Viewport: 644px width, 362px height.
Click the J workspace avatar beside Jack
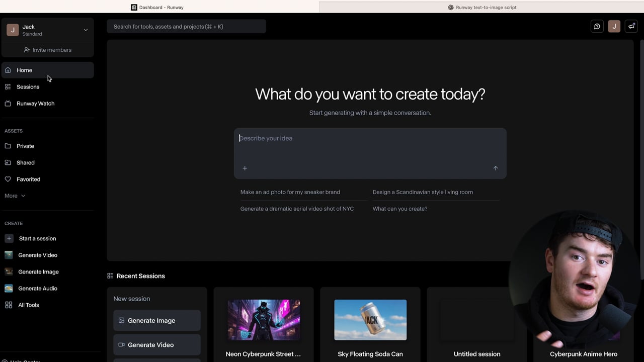pos(13,30)
